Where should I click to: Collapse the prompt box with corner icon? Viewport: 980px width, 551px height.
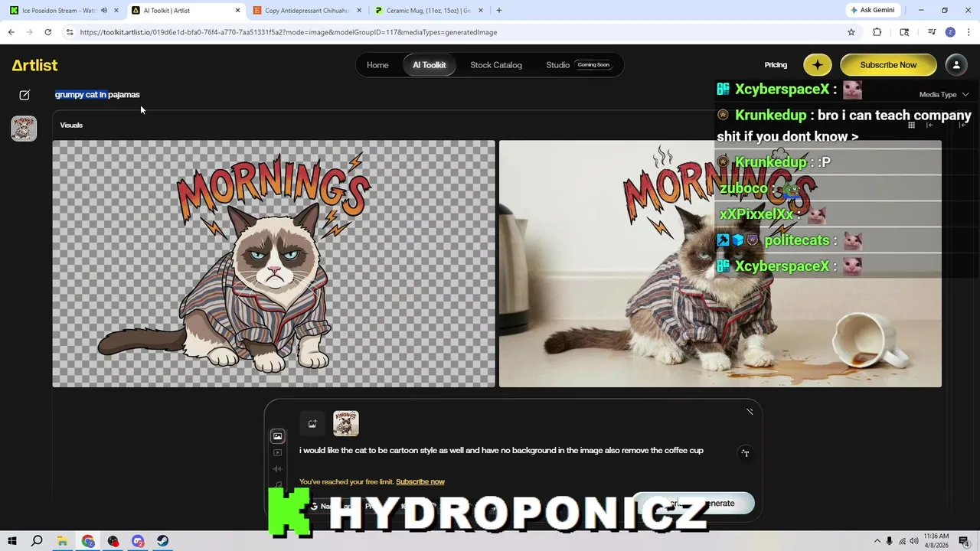[750, 412]
